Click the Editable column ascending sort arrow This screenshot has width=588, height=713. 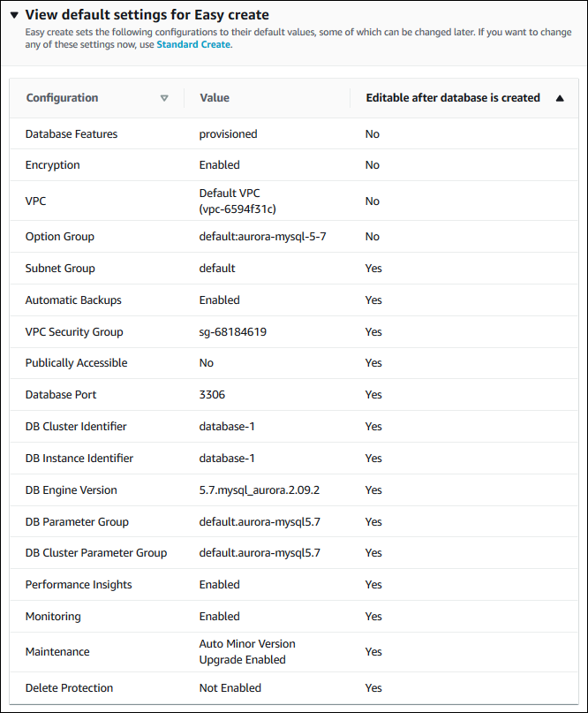coord(560,98)
